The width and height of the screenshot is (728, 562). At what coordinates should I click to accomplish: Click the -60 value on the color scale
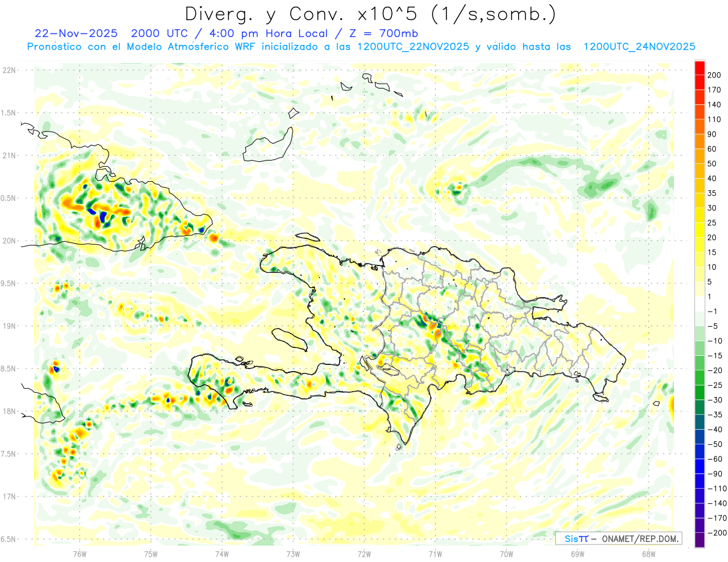pyautogui.click(x=715, y=459)
